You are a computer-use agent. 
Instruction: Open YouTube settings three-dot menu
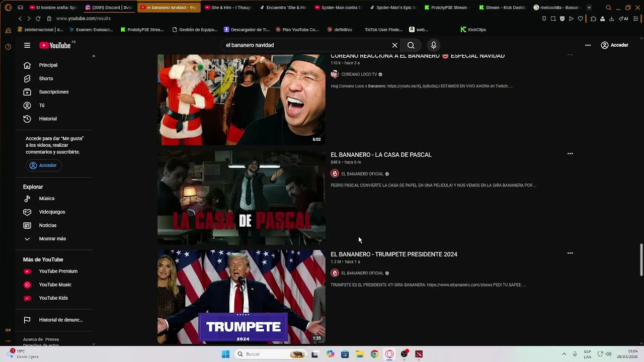click(588, 45)
